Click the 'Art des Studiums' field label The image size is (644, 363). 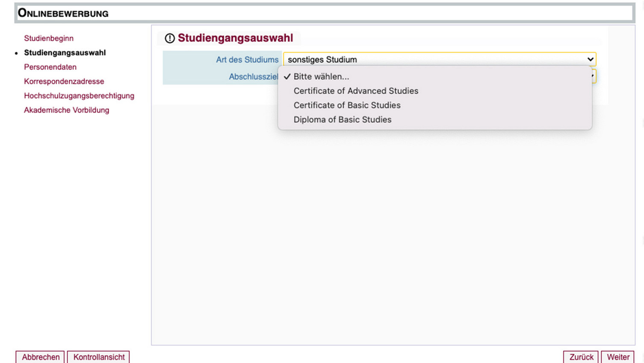(247, 60)
